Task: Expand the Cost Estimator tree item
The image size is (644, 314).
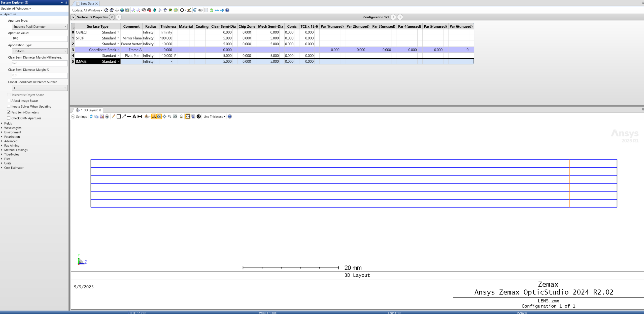Action: (2, 168)
